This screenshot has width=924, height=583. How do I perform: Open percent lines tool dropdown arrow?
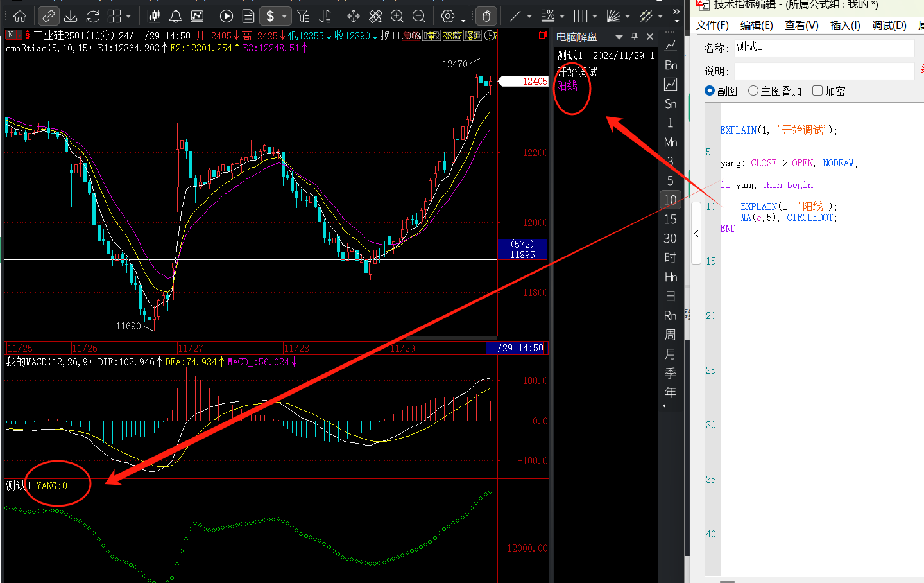[x=562, y=17]
